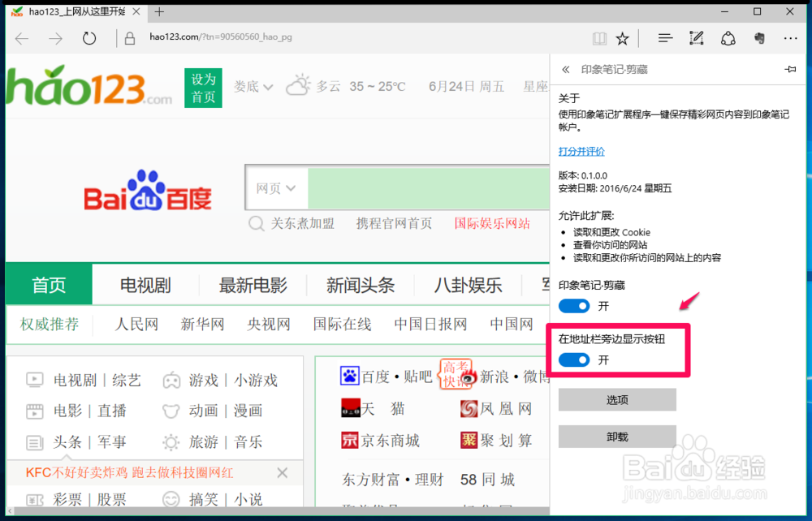Select the 八卦娱乐 tab
The height and width of the screenshot is (521, 812).
pos(469,285)
